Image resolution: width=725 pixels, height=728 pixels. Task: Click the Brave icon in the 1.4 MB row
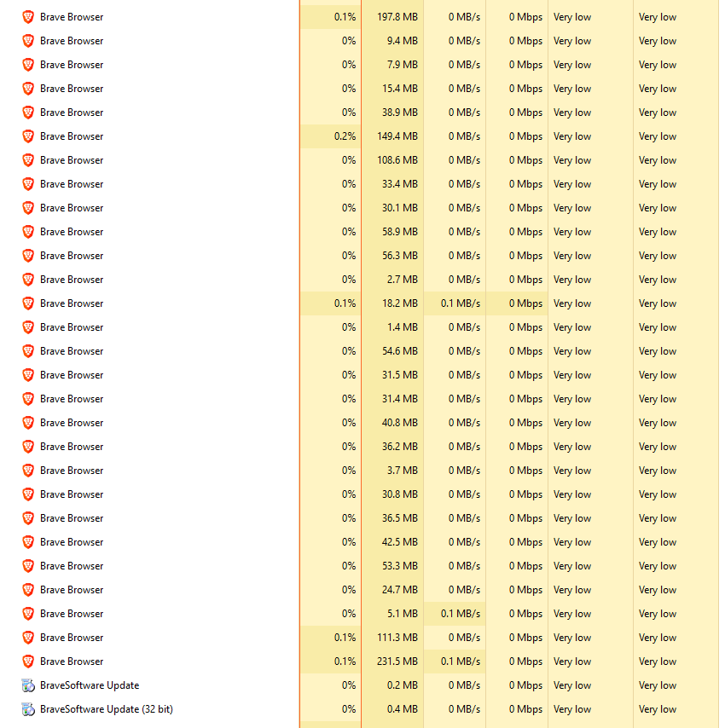[x=28, y=327]
